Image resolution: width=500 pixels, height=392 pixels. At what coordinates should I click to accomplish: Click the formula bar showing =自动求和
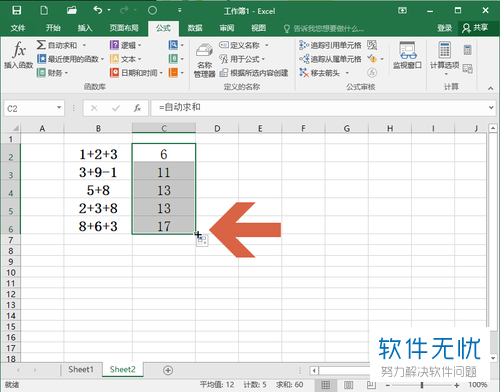pyautogui.click(x=319, y=108)
